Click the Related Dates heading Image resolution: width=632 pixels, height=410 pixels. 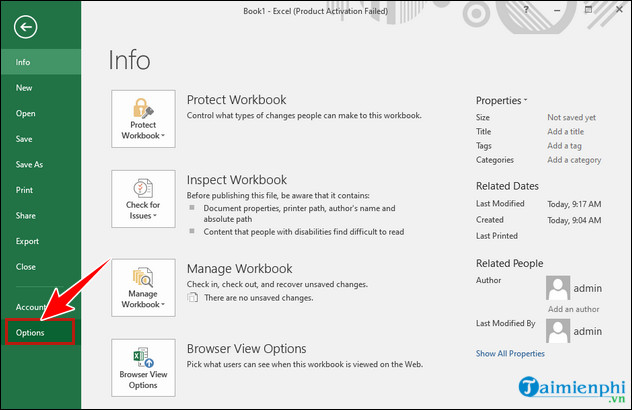click(x=507, y=186)
